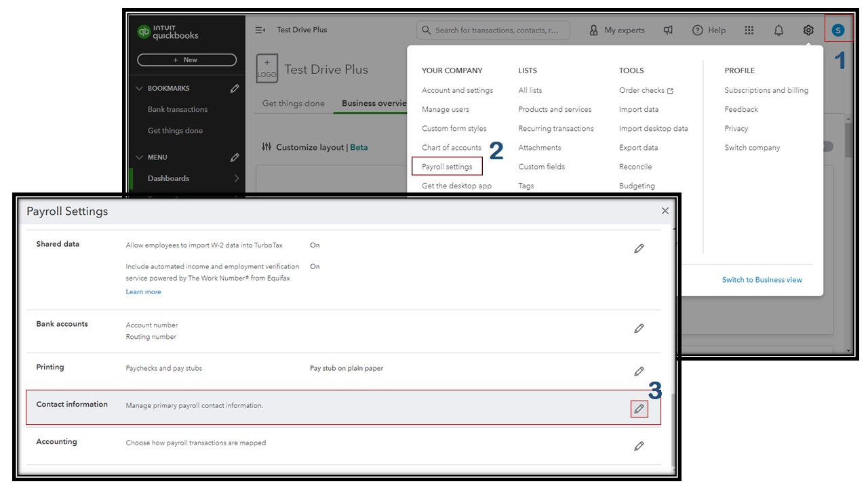Click the add LOGO placeholder

(267, 69)
